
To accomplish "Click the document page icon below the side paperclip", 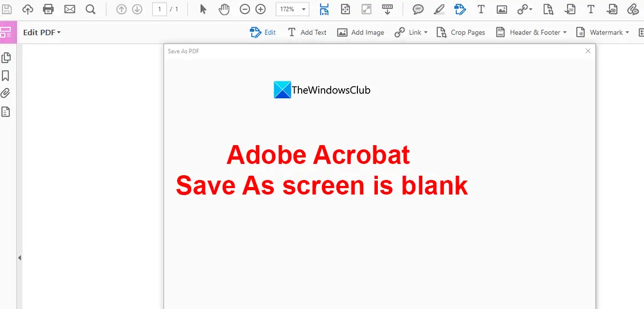I will [6, 112].
